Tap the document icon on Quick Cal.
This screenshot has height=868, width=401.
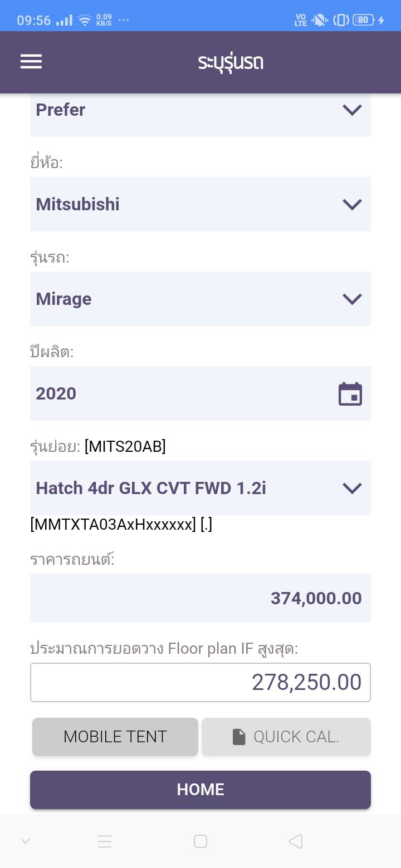[239, 737]
